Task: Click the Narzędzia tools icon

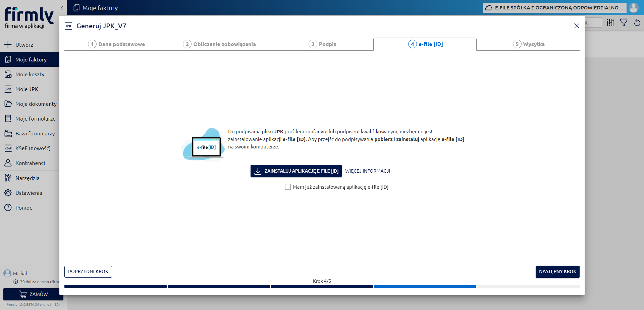Action: [x=8, y=178]
